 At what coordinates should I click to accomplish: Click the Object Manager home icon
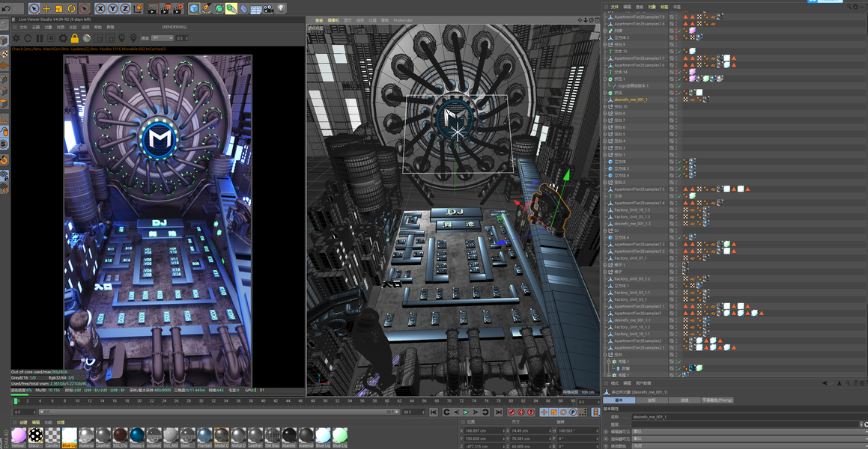coord(856,7)
